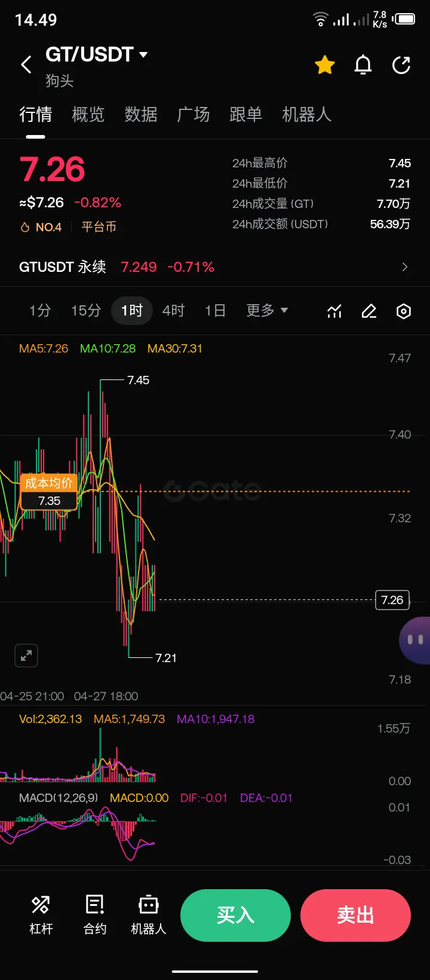The width and height of the screenshot is (430, 980).
Task: Tap the volume MA5:1,749.73 label
Action: (x=129, y=719)
